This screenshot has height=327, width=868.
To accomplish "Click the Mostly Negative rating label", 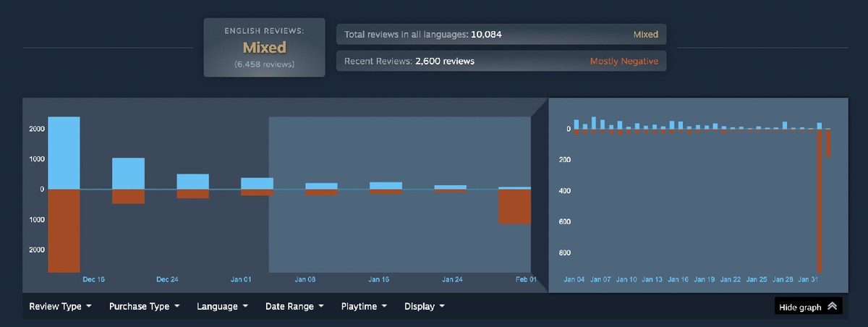I will (x=624, y=61).
